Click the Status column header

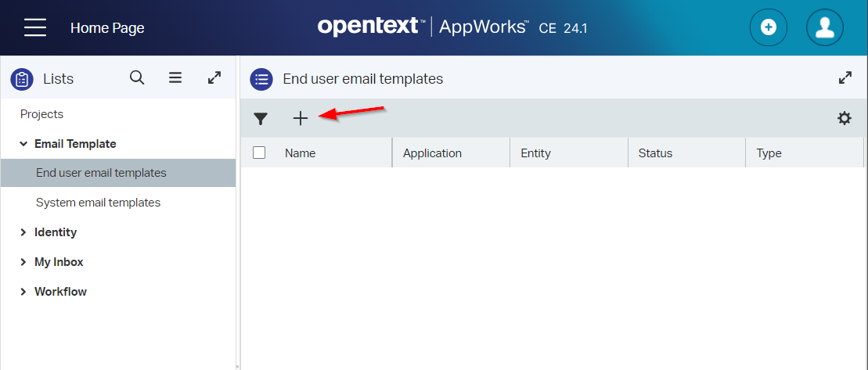(655, 153)
